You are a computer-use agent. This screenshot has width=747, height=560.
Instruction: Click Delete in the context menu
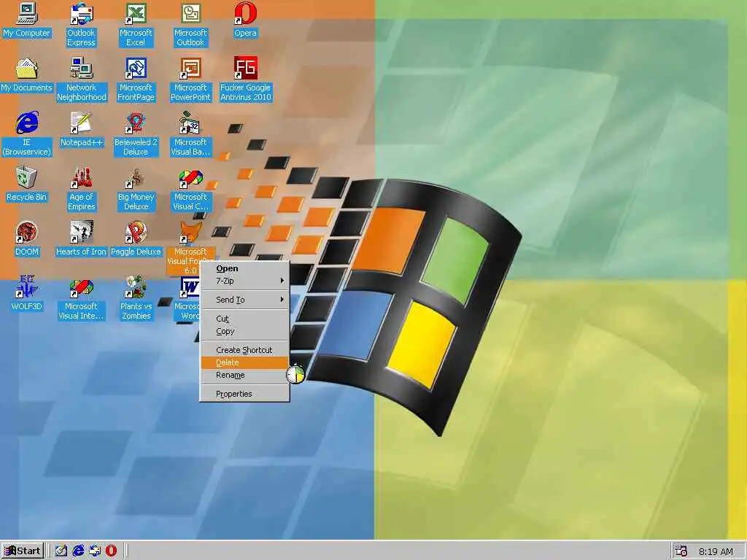pyautogui.click(x=244, y=362)
